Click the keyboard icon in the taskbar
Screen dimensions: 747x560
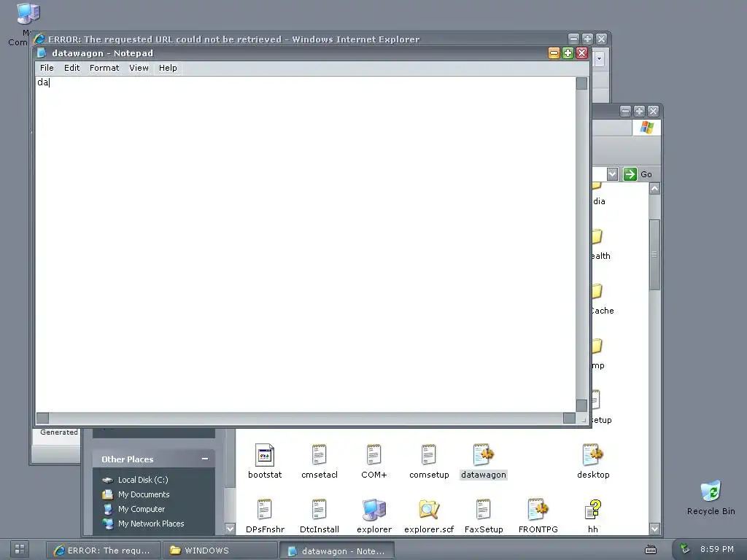(651, 550)
